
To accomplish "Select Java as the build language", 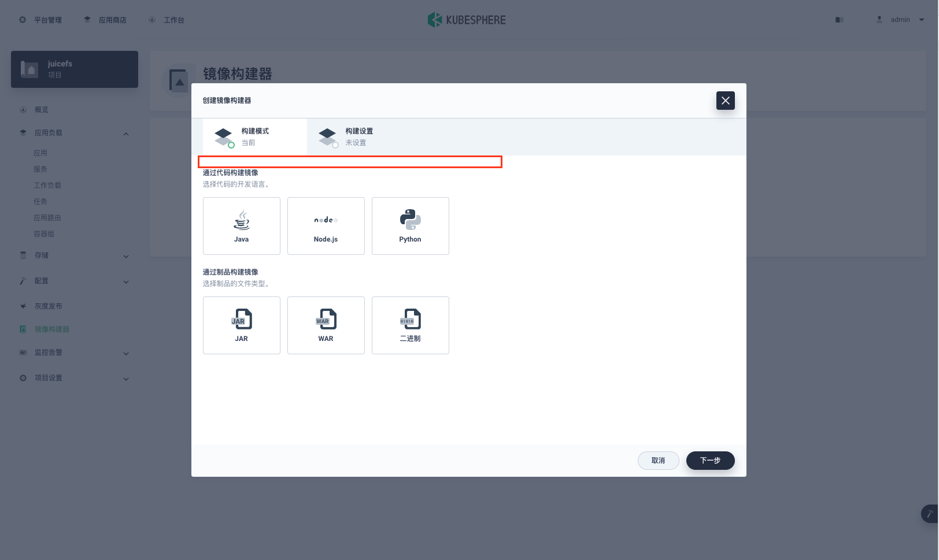I will (x=241, y=225).
